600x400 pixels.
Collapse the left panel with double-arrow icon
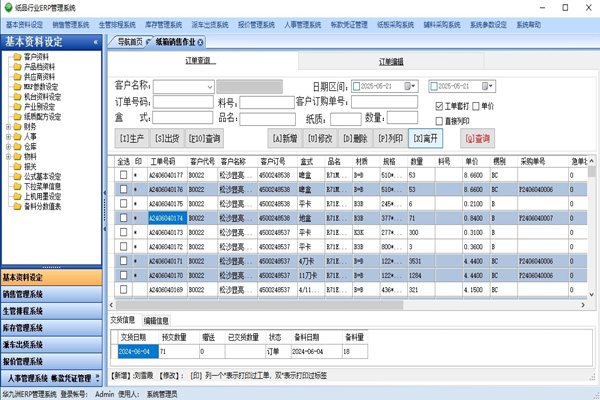[x=96, y=42]
